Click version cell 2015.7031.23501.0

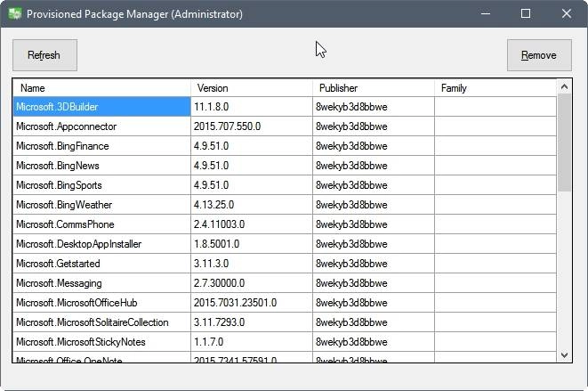(x=252, y=303)
